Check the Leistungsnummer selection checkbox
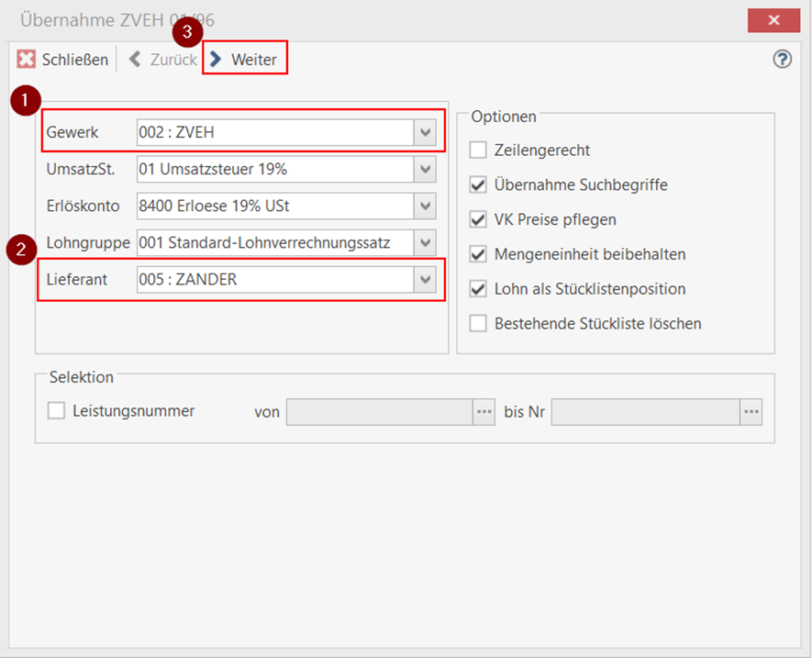 [x=56, y=411]
